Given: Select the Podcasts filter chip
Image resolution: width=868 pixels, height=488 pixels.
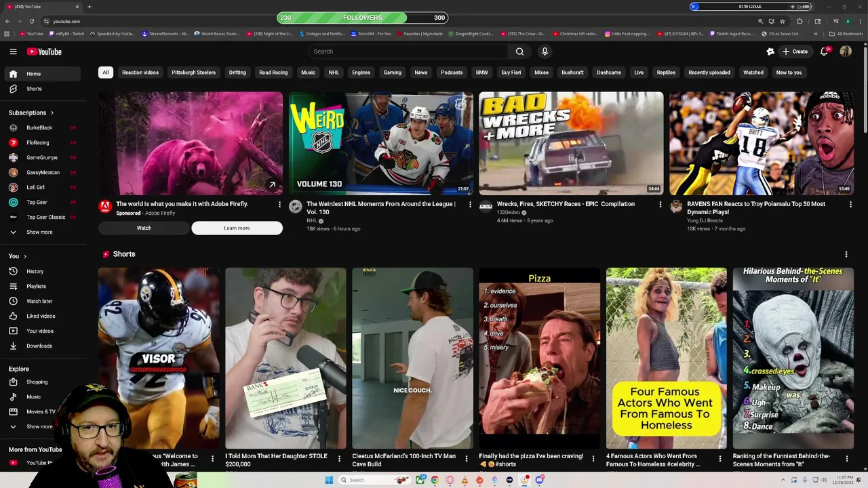Looking at the screenshot, I should pyautogui.click(x=452, y=73).
